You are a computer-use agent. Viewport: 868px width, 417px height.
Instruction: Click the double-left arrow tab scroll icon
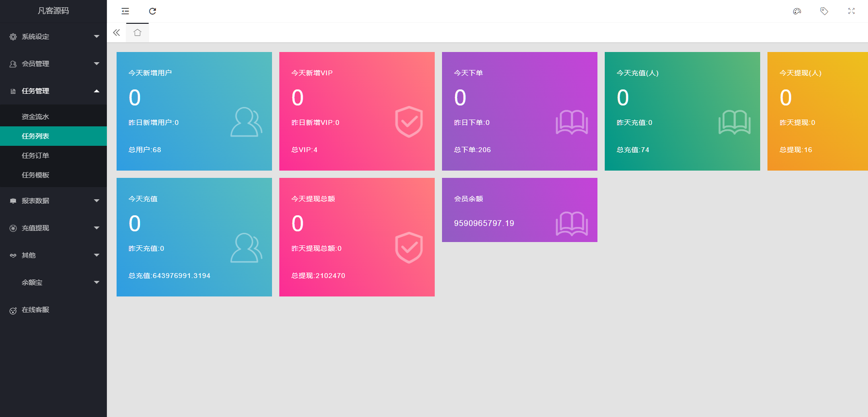coord(117,33)
